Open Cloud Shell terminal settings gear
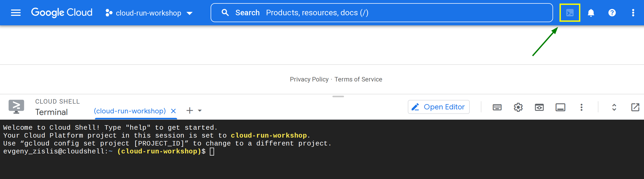The height and width of the screenshot is (179, 644). [518, 107]
